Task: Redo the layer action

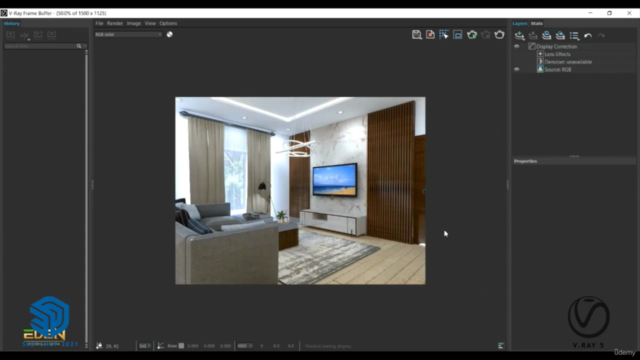Action: click(x=601, y=36)
